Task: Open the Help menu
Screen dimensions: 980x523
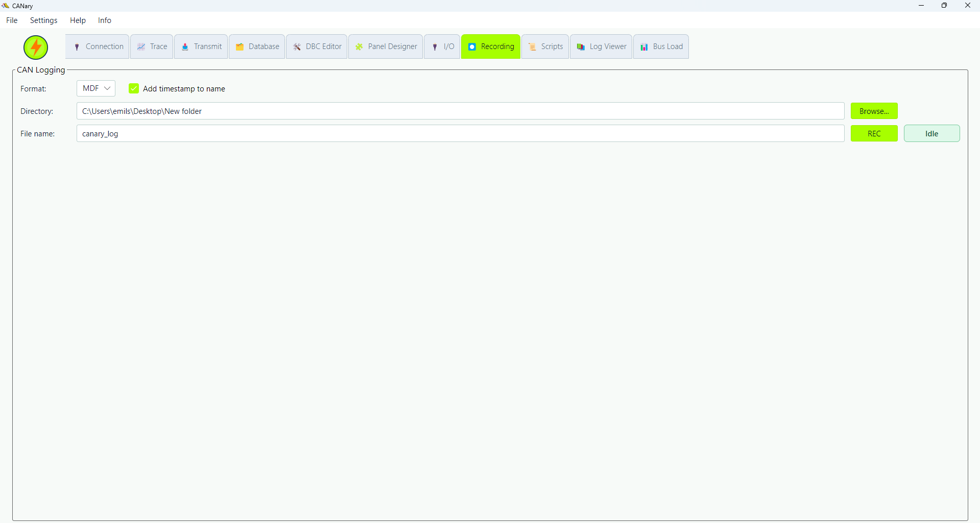Action: 78,20
